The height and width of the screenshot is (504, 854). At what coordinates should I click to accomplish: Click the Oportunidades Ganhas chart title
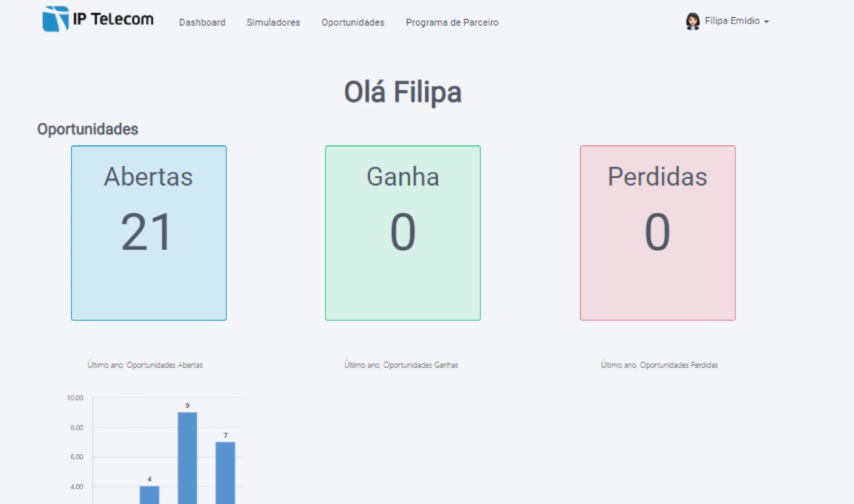pyautogui.click(x=401, y=365)
